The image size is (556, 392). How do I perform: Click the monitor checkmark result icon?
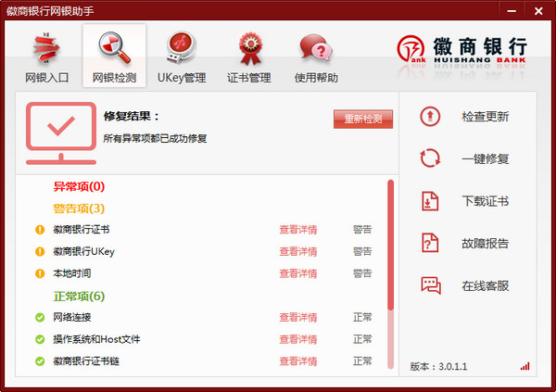pyautogui.click(x=61, y=133)
